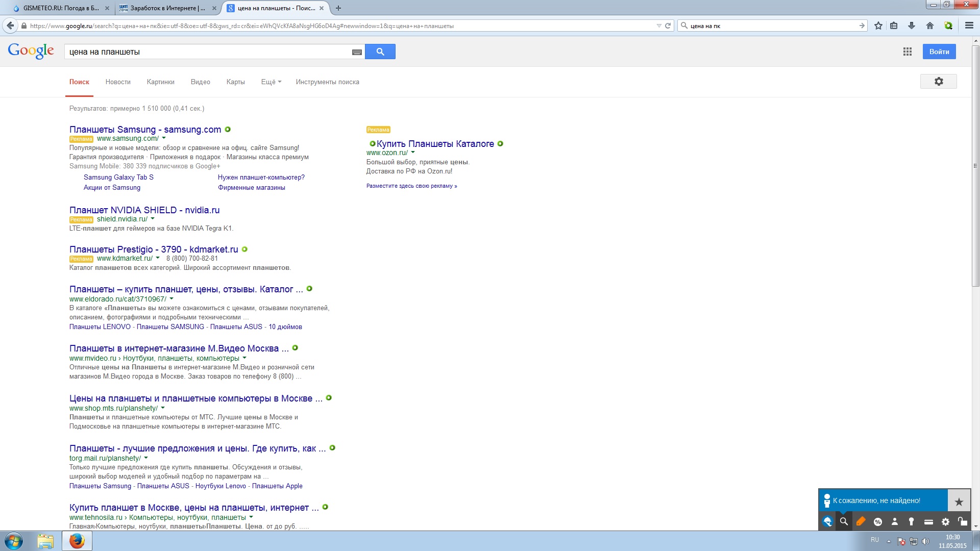This screenshot has height=551, width=980.
Task: Open Планшет NVIDIA SHIELD result link
Action: (144, 210)
